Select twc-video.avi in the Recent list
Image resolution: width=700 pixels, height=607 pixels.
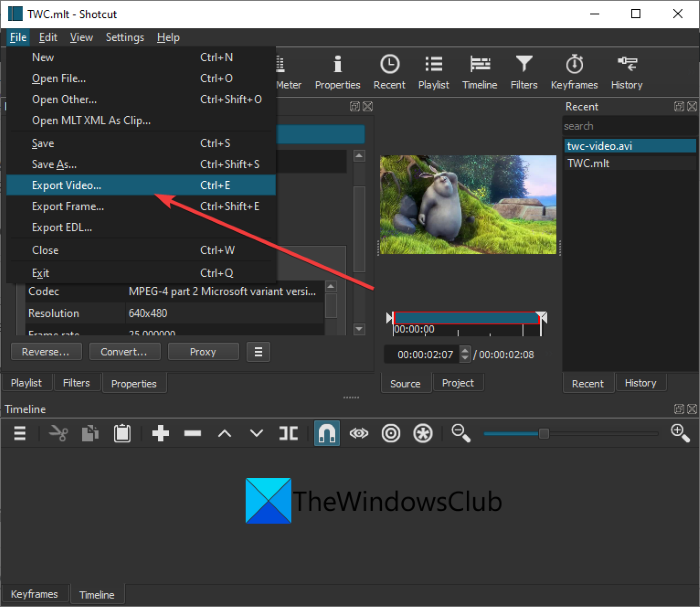pos(629,146)
